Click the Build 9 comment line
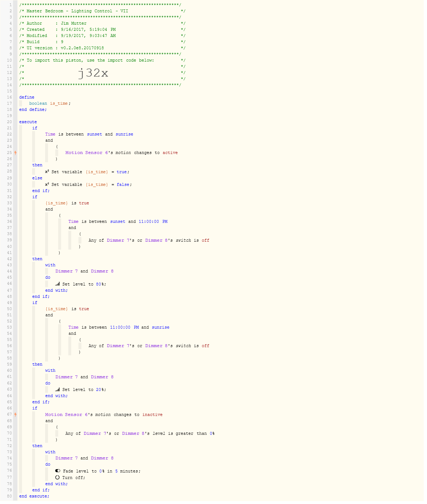The width and height of the screenshot is (427, 504). point(102,42)
